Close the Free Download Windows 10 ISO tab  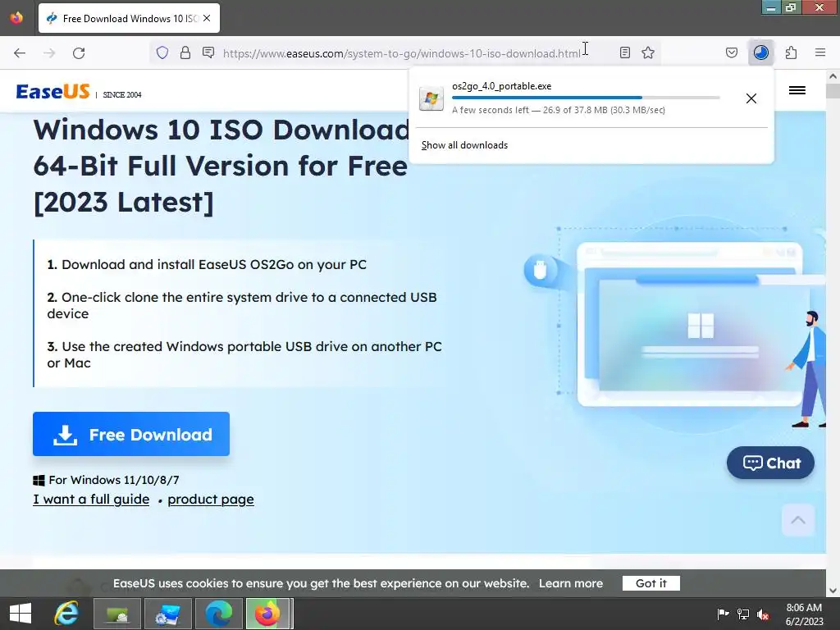pos(207,18)
